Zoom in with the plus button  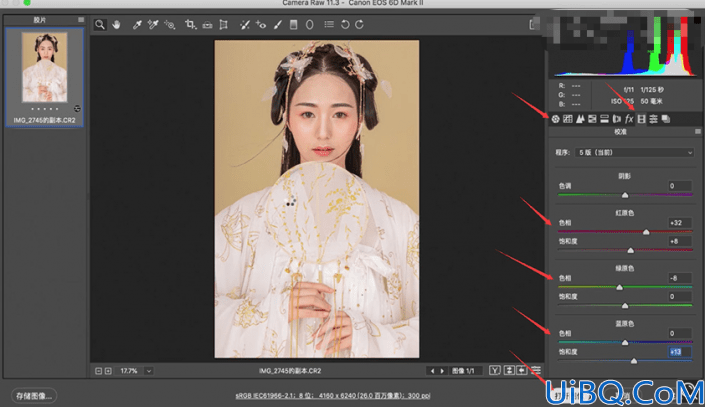coord(108,371)
